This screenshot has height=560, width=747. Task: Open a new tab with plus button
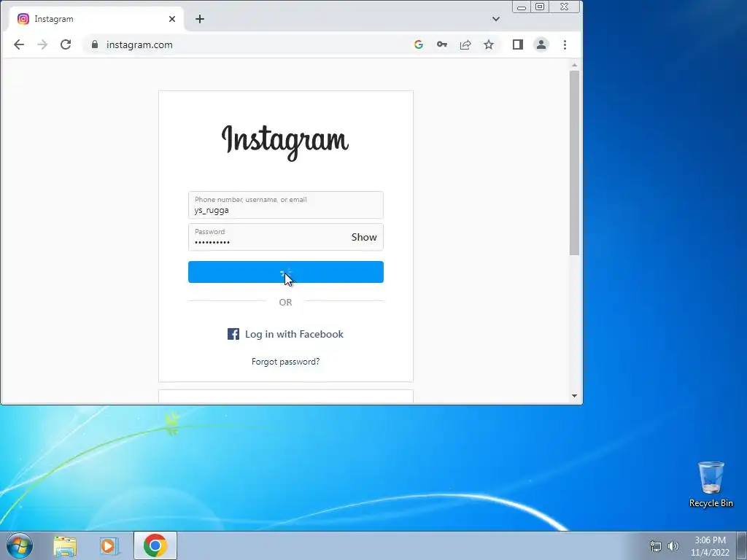200,19
